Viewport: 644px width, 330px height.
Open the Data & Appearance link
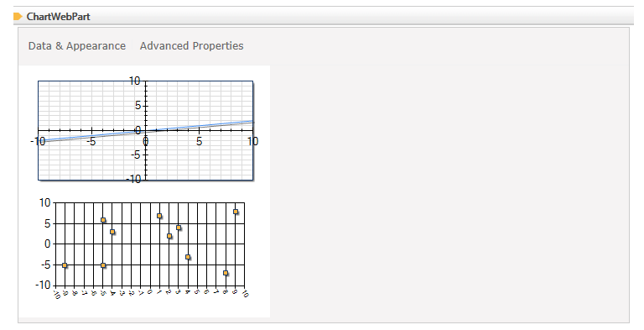(77, 45)
